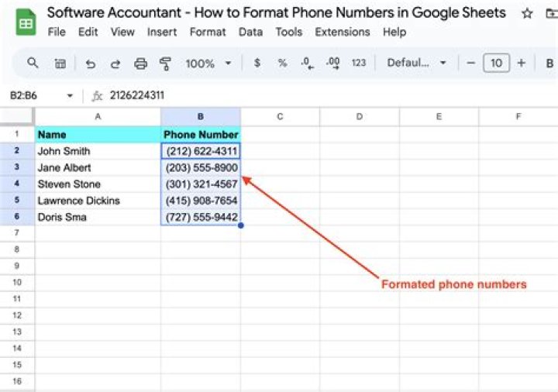Viewport: 558px width, 392px height.
Task: Click the Name header cell
Action: tap(98, 135)
